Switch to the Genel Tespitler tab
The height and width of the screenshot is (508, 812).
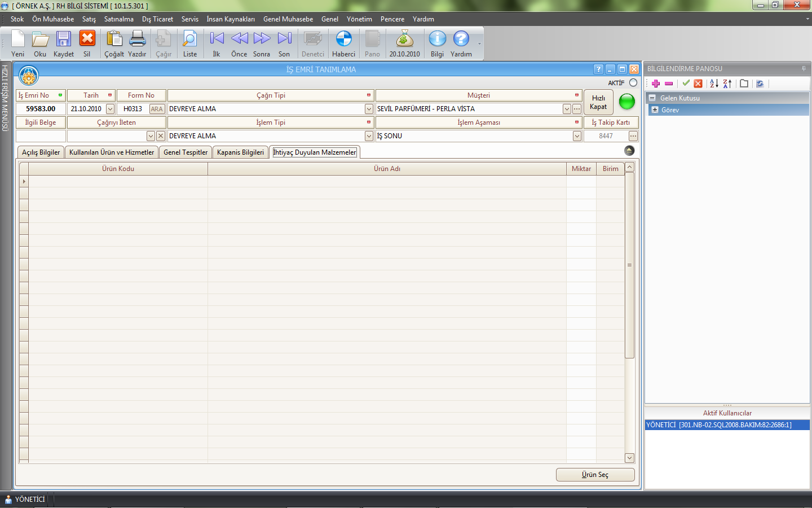point(186,152)
